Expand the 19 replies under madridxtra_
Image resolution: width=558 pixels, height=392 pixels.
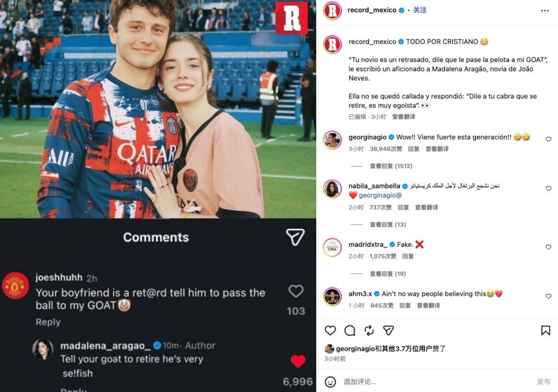[388, 274]
